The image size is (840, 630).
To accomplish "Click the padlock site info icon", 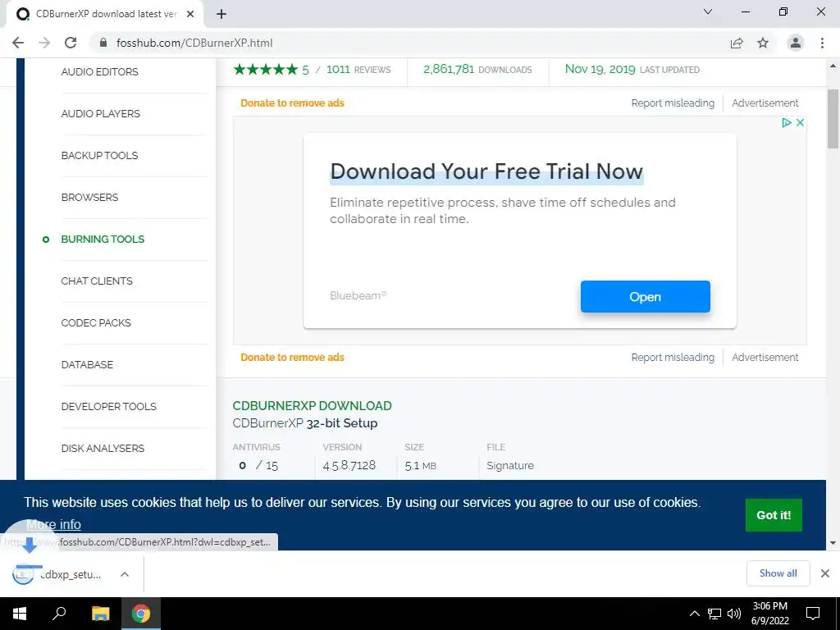I will (x=103, y=43).
